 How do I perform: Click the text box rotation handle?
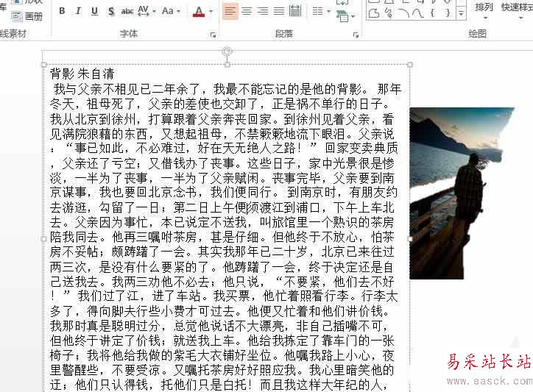[x=227, y=51]
